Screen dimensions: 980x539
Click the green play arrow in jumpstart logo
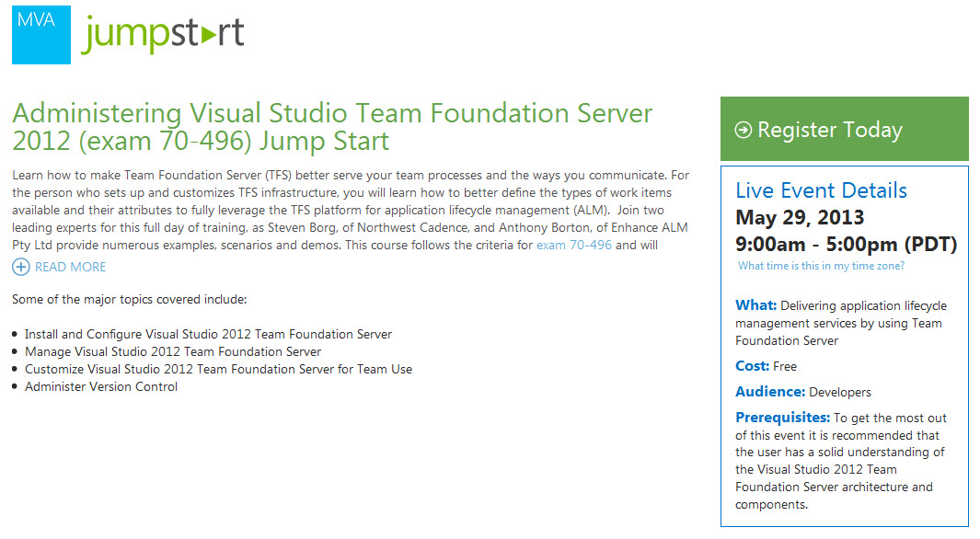pos(209,35)
